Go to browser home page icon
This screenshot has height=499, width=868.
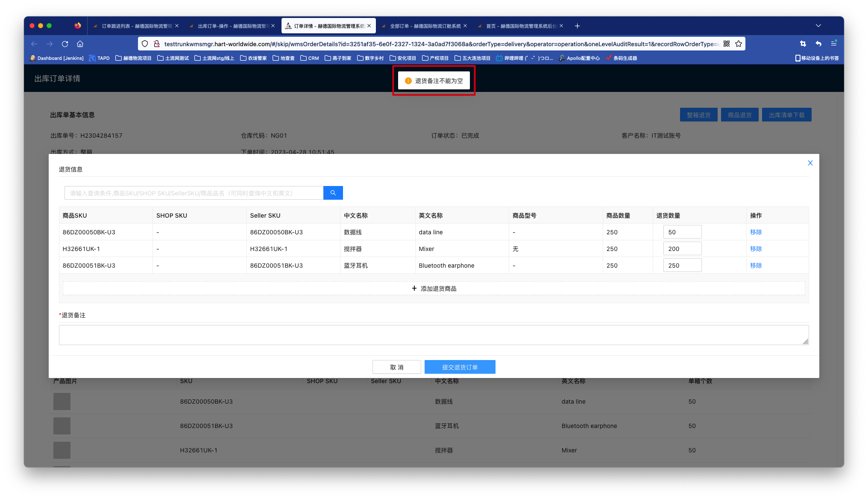tap(80, 44)
